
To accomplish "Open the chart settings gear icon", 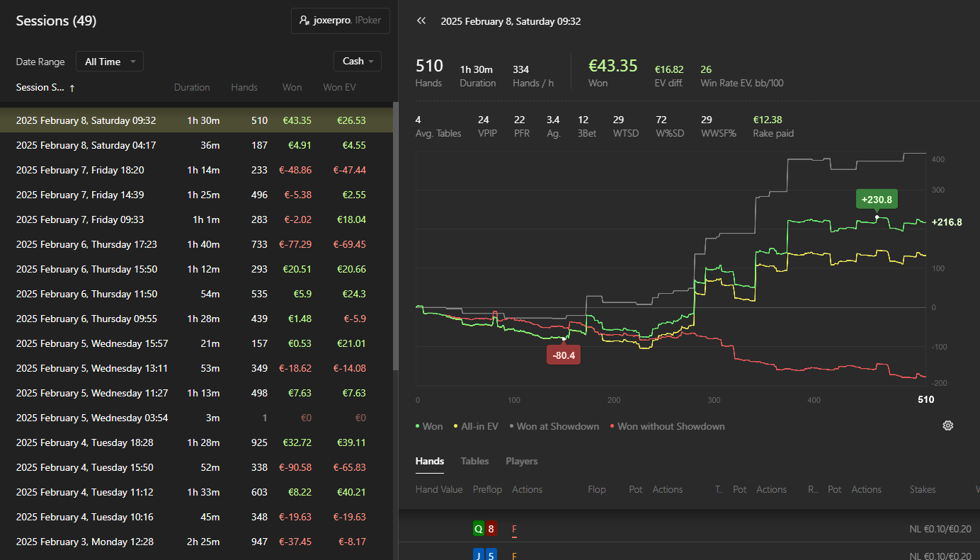I will (948, 425).
